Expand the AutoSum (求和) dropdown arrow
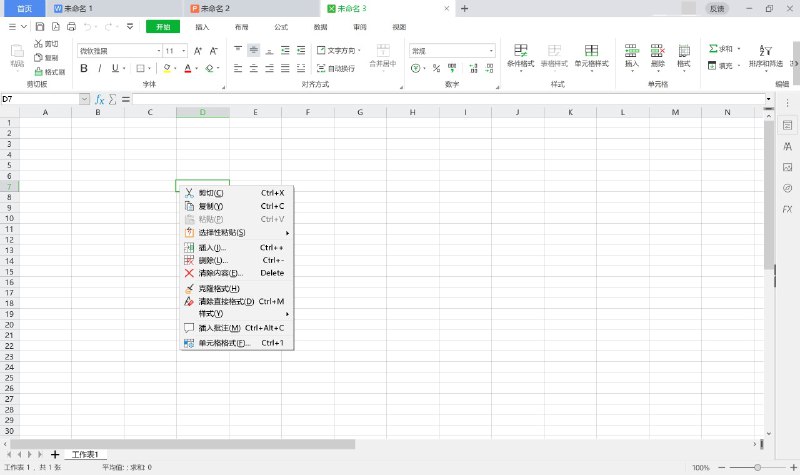 coord(739,49)
